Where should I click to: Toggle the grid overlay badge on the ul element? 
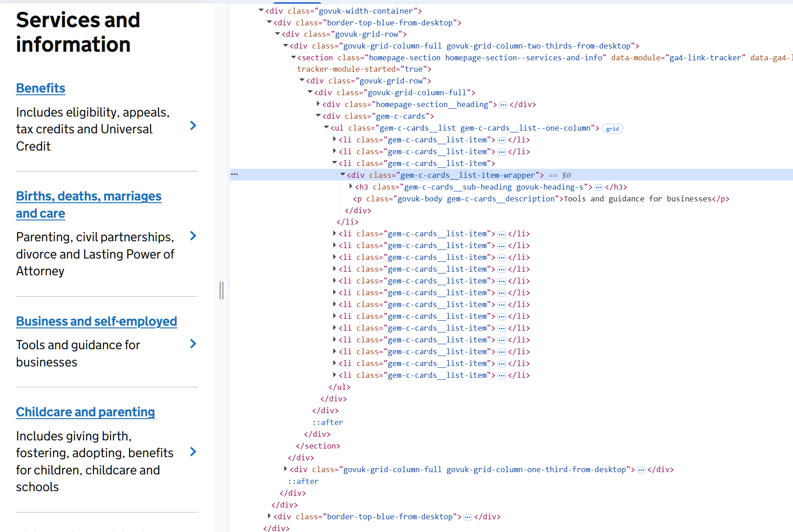point(612,129)
